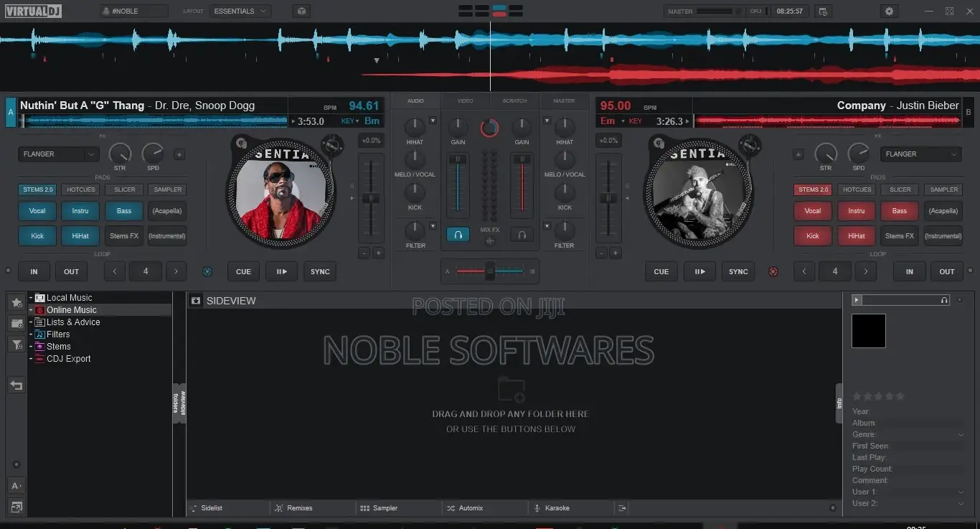Open dropdown arrow beside left HIHAT knob
The image size is (980, 529).
point(433,121)
